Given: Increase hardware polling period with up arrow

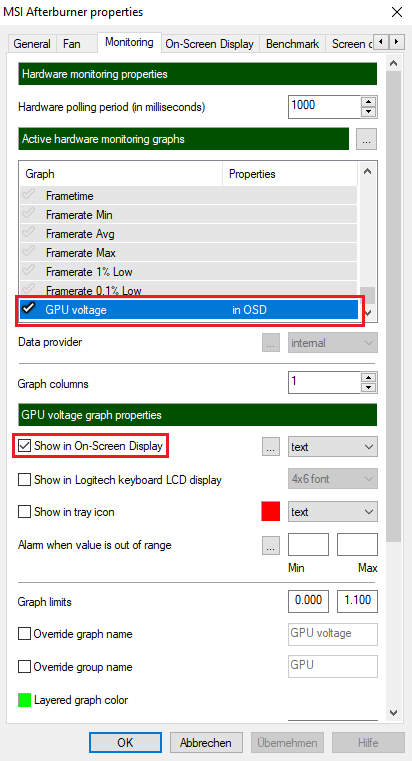Looking at the screenshot, I should click(x=370, y=102).
